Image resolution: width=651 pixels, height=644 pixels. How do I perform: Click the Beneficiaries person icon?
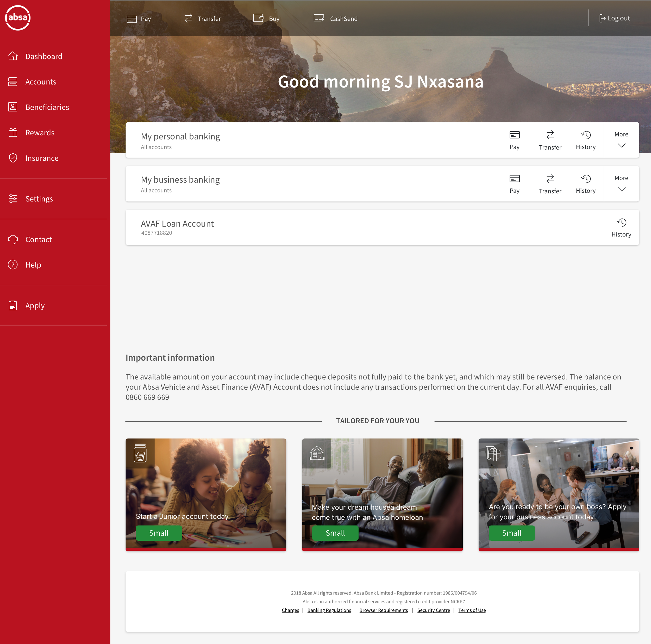pos(13,107)
